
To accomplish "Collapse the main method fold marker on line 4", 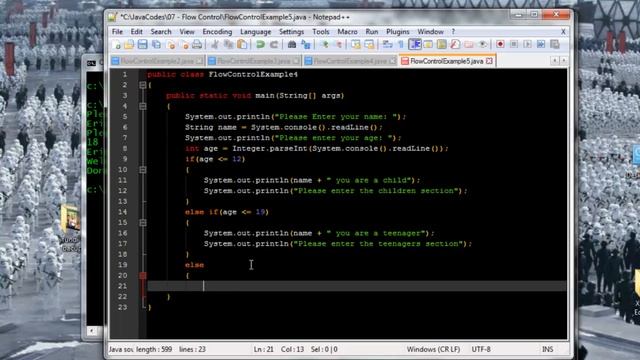I will pyautogui.click(x=142, y=106).
